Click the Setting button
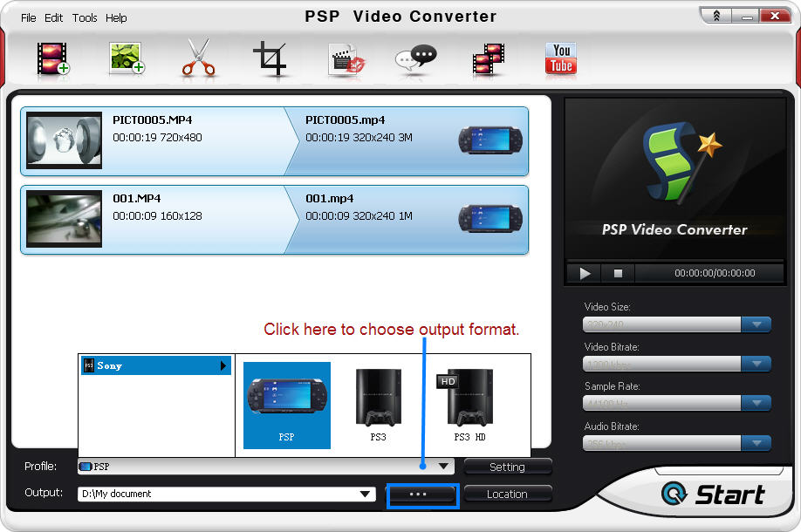The height and width of the screenshot is (532, 801). pyautogui.click(x=507, y=467)
